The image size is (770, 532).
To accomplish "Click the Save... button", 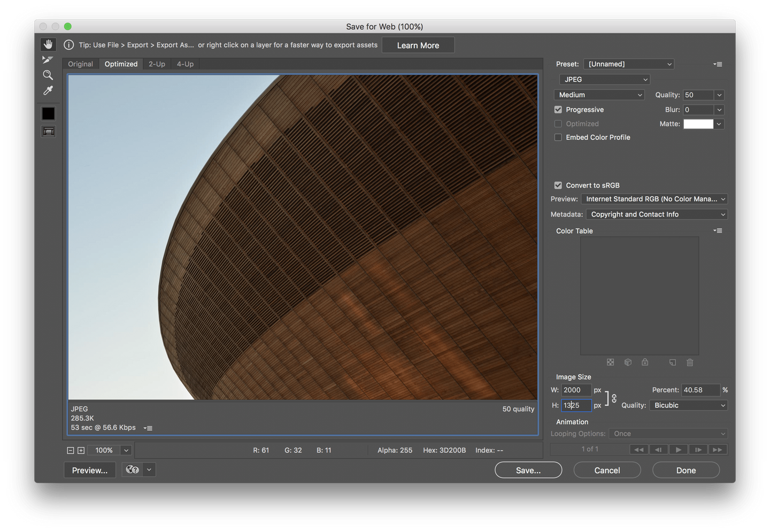I will 528,471.
